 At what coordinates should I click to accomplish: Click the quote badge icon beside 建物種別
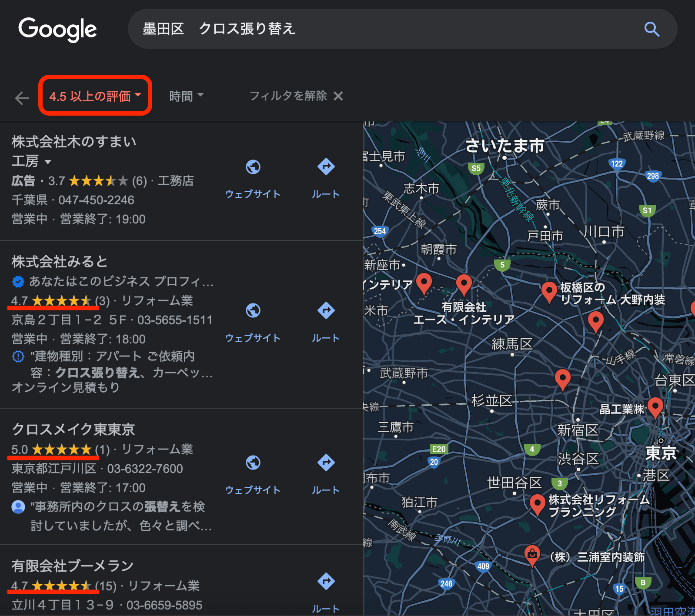[x=18, y=356]
